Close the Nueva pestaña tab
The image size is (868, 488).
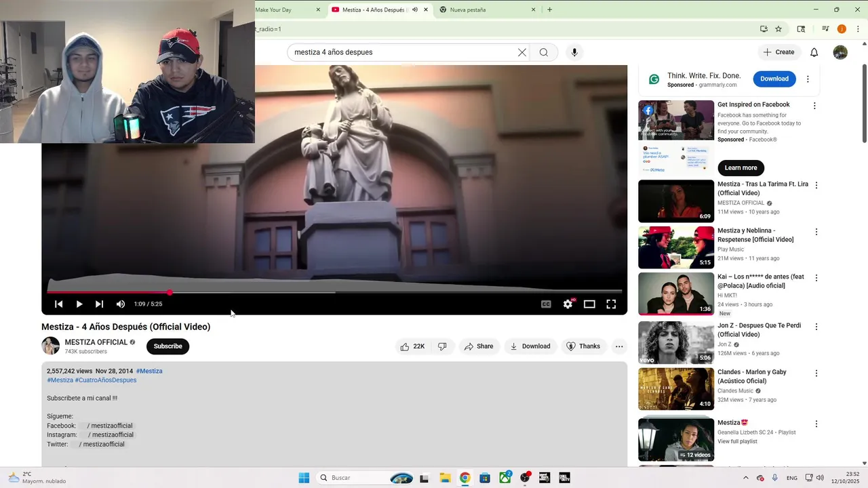[533, 9]
